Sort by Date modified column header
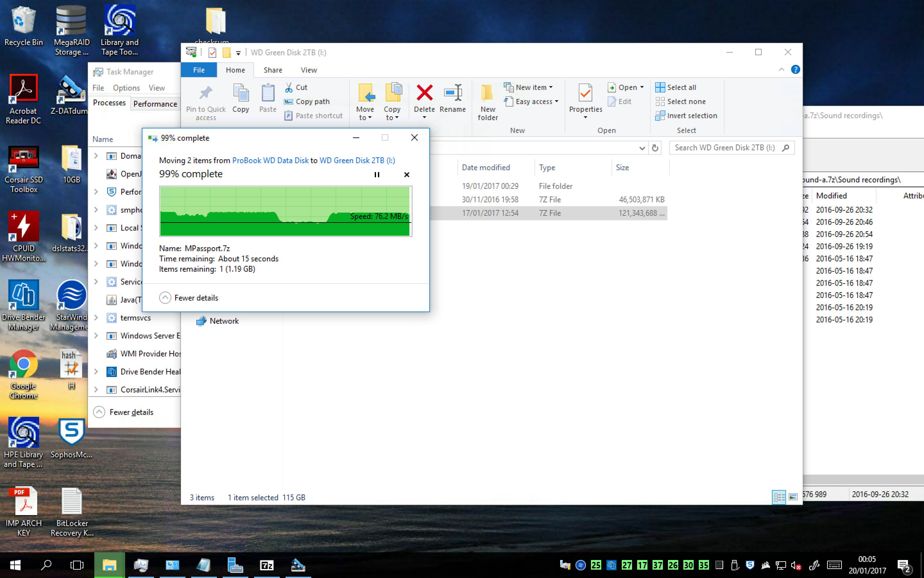924x578 pixels. pyautogui.click(x=496, y=167)
